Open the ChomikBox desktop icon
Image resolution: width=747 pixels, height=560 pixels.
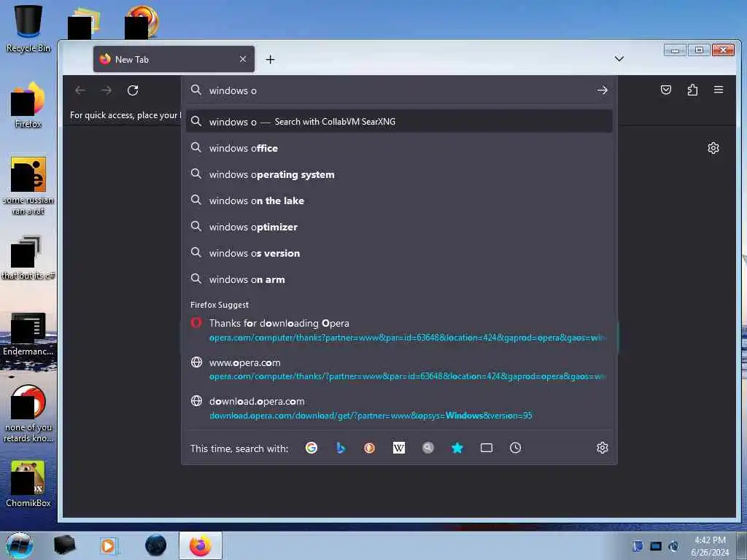click(x=28, y=484)
